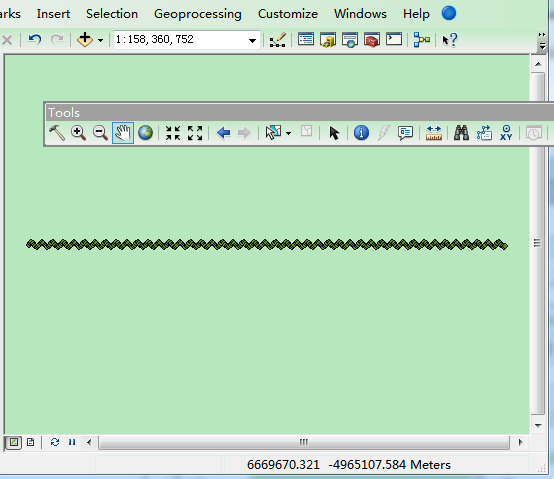Click the horizontal scrollbar left arrow
Screen dimensions: 554x479
pyautogui.click(x=89, y=442)
